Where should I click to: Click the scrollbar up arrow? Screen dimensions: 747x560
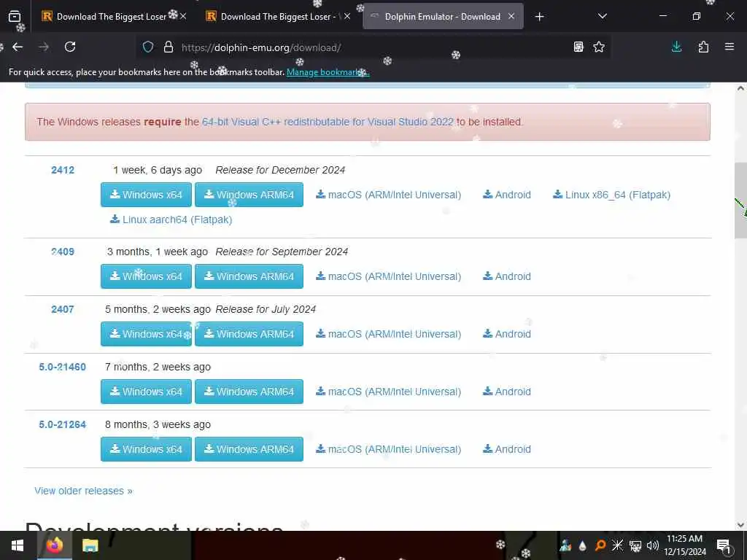pyautogui.click(x=740, y=88)
